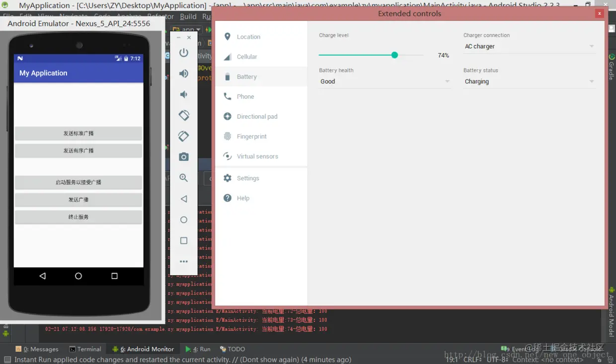Viewport: 616px width, 364px height.
Task: Open the Charger connection dropdown
Action: [530, 46]
